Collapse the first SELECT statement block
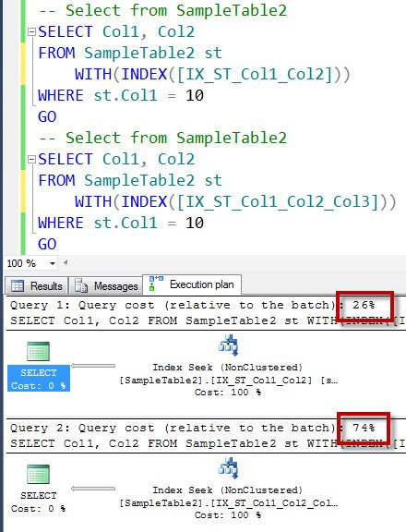Screen dimensions: 406x532 click(x=31, y=32)
